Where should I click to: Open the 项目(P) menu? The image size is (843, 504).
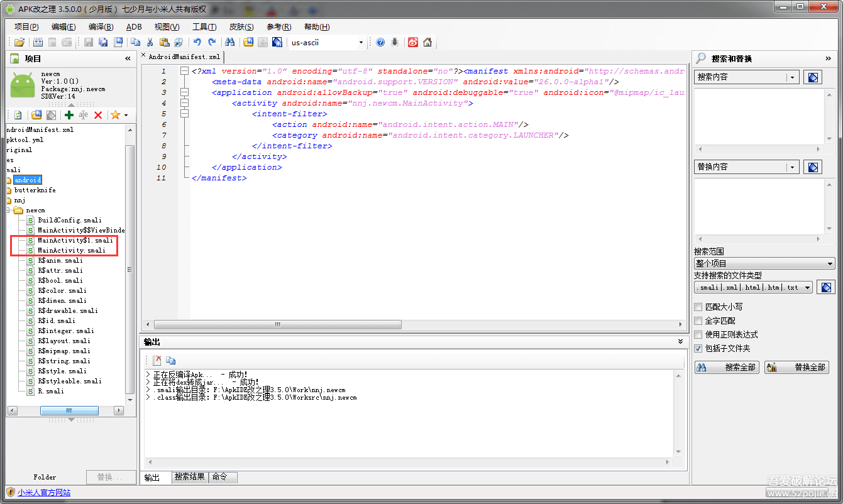coord(26,26)
